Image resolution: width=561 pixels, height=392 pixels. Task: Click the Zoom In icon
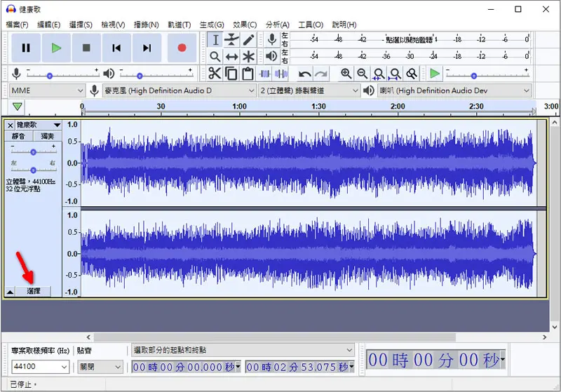[x=346, y=74]
